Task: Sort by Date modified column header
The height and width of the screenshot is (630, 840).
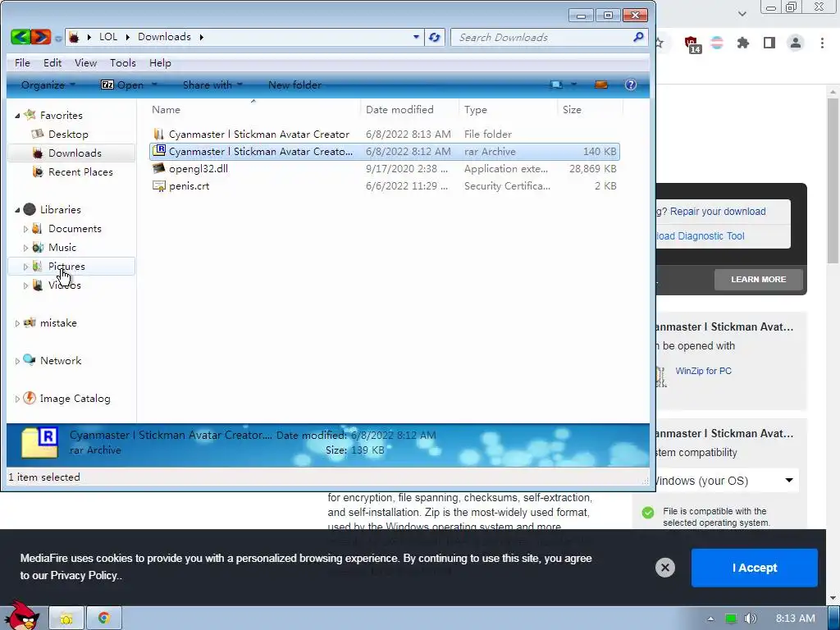Action: 399,109
